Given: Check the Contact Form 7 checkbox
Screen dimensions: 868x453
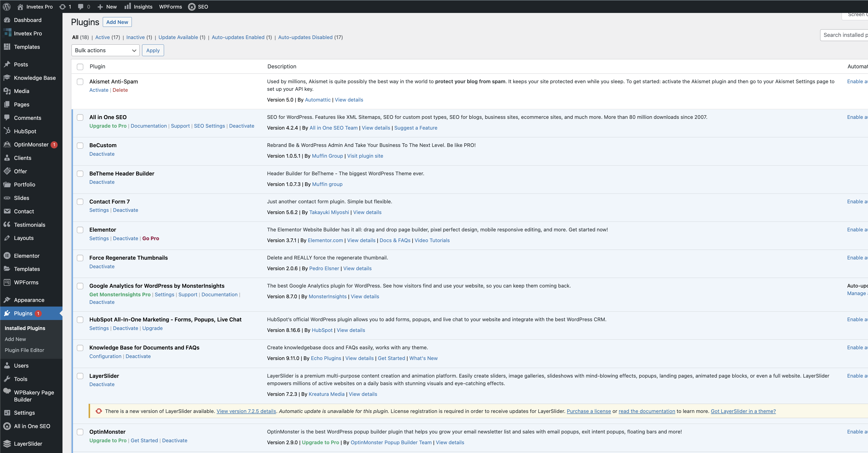Looking at the screenshot, I should pyautogui.click(x=80, y=202).
